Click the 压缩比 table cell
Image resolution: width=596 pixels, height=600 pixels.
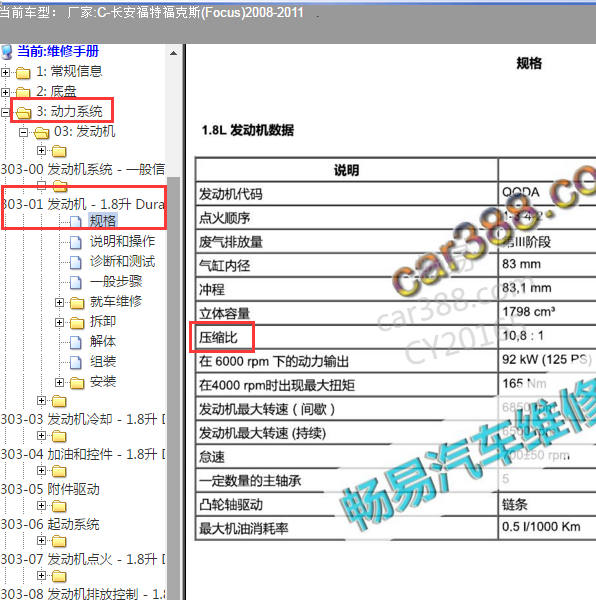pos(347,337)
